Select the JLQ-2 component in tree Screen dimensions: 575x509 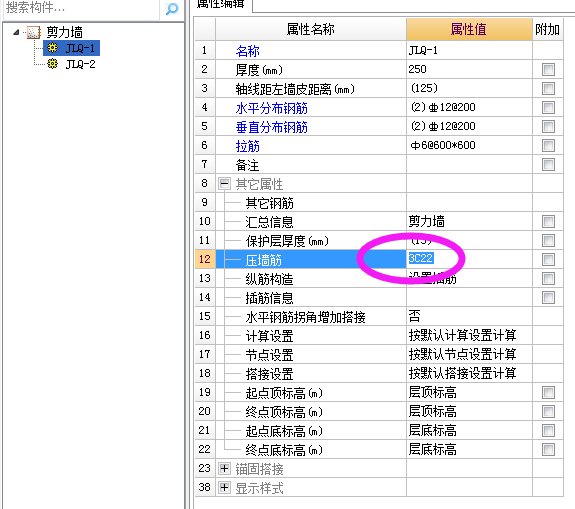[x=80, y=64]
